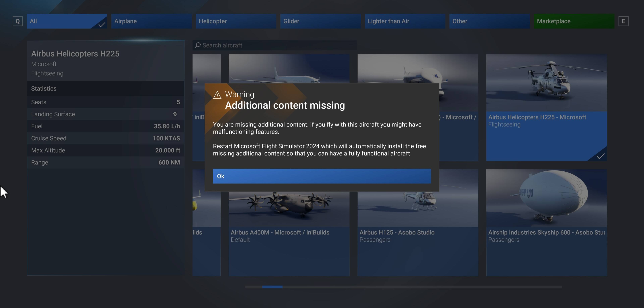Click the warning triangle icon

217,95
